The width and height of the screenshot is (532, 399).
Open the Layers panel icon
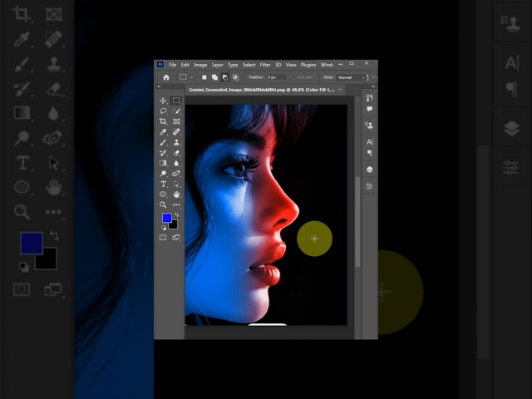click(369, 170)
